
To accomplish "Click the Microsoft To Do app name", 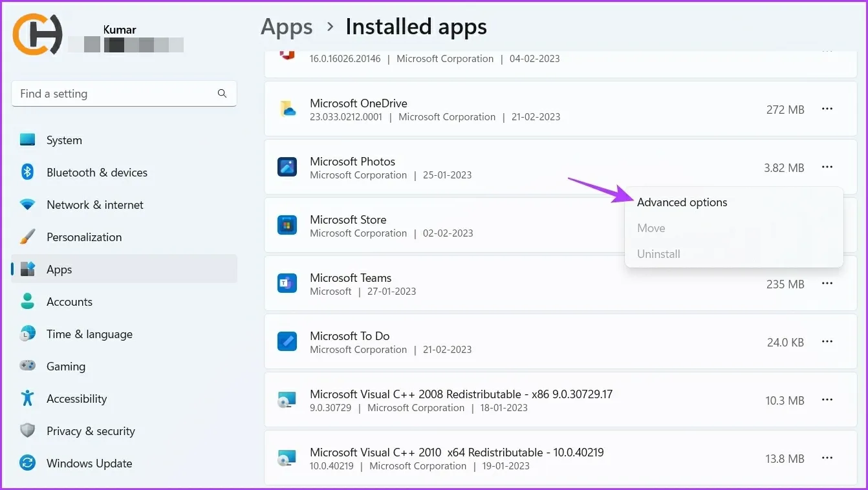I will pyautogui.click(x=350, y=336).
